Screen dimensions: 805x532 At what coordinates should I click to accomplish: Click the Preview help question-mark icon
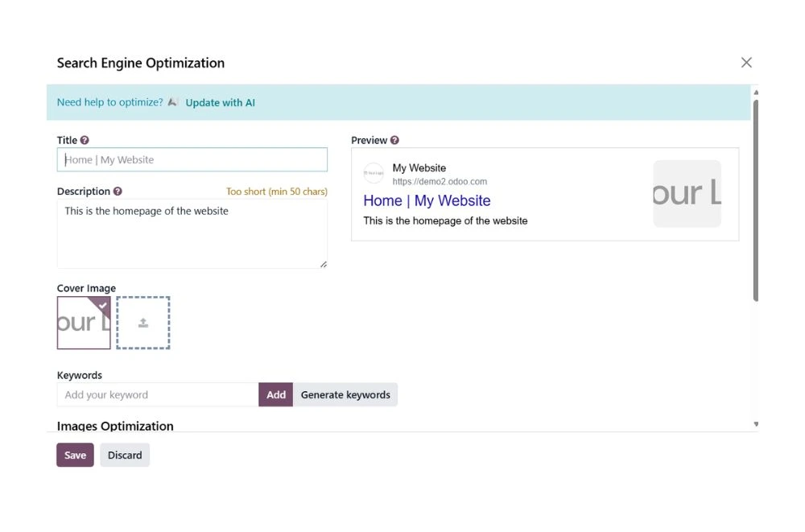[x=394, y=140]
